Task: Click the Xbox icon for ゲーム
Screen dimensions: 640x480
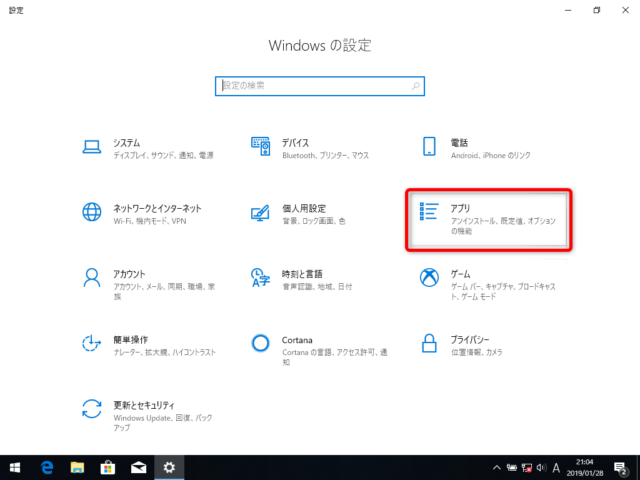Action: click(429, 278)
